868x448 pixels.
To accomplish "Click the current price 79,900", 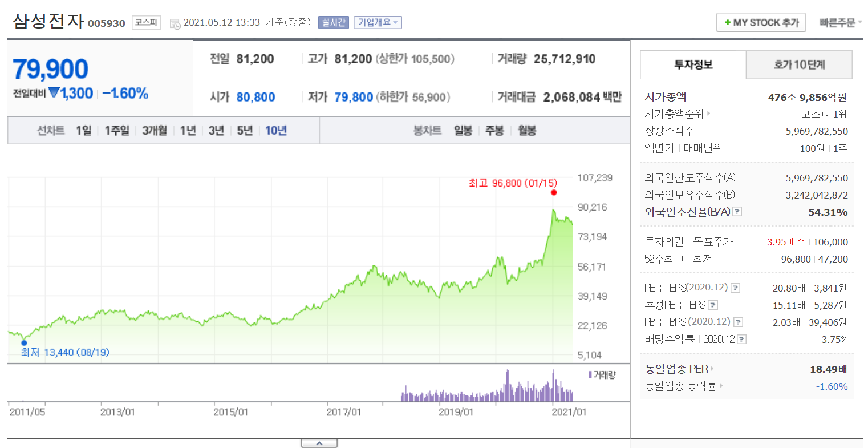I will click(x=51, y=69).
